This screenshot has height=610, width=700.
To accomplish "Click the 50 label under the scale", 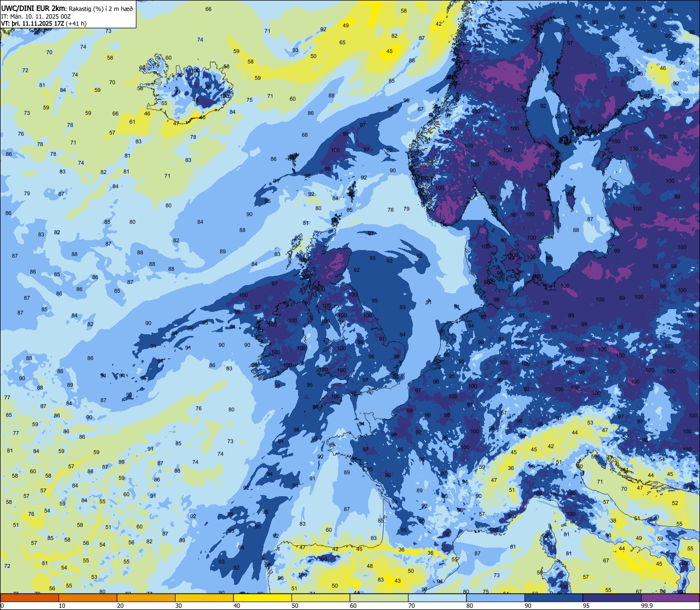I will pyautogui.click(x=295, y=606).
